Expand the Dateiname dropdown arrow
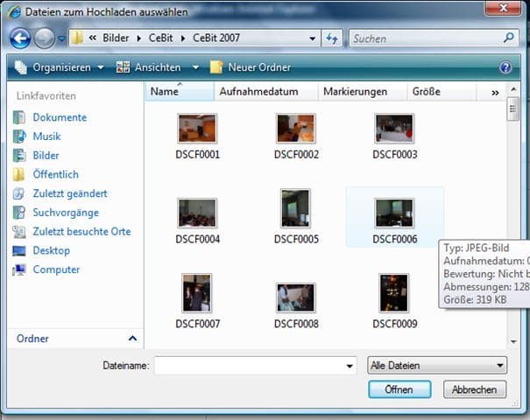The width and height of the screenshot is (530, 420). point(350,366)
